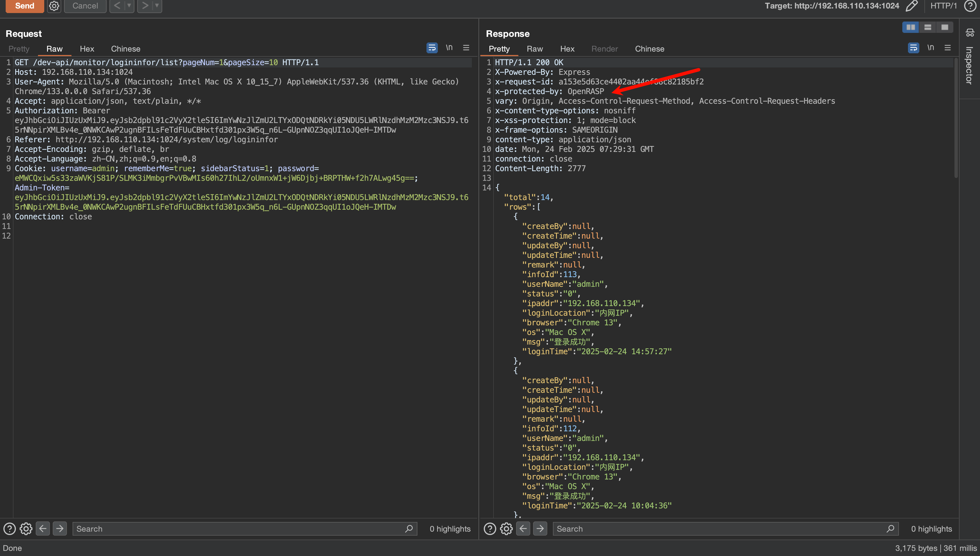Open the Response Render tab
Image resolution: width=980 pixels, height=556 pixels.
(x=605, y=49)
